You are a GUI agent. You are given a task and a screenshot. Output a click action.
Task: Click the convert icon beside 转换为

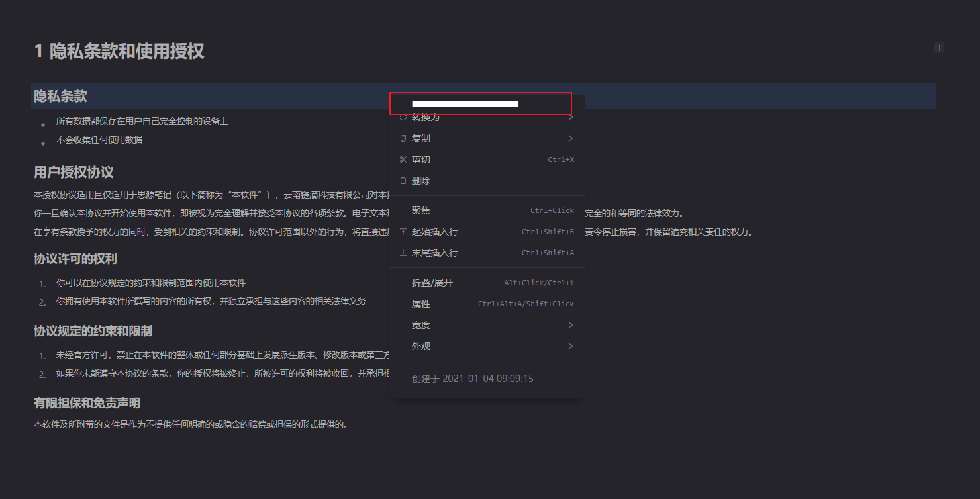[403, 117]
